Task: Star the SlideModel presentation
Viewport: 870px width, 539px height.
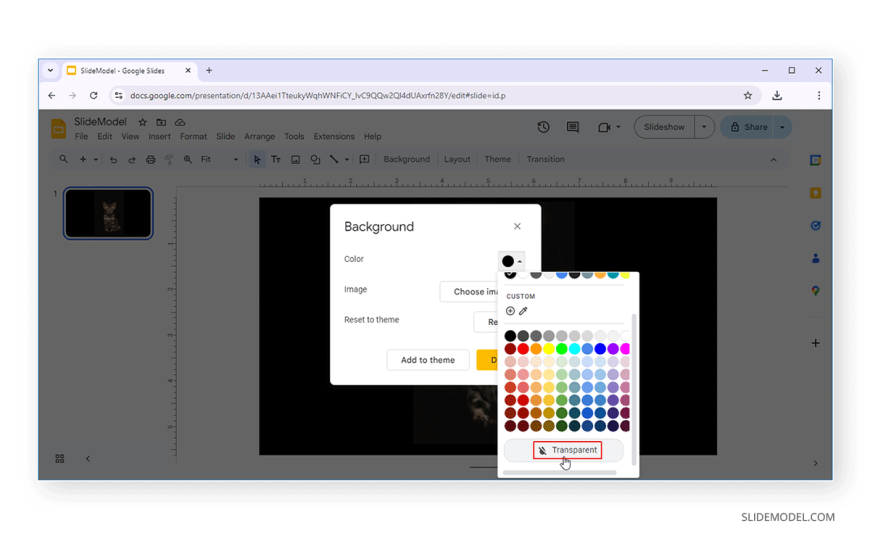Action: pos(143,122)
